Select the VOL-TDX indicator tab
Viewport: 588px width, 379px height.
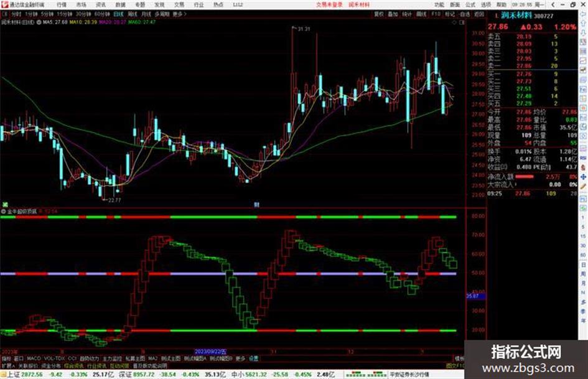(x=55, y=358)
